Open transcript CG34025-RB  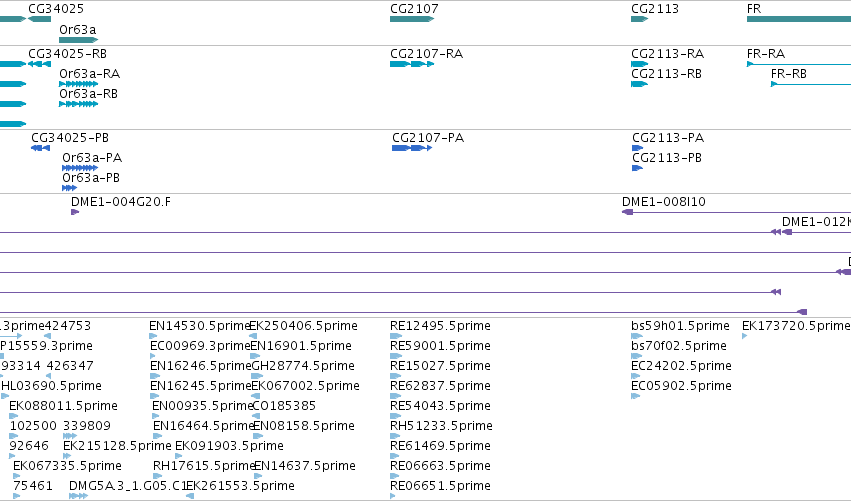click(67, 54)
